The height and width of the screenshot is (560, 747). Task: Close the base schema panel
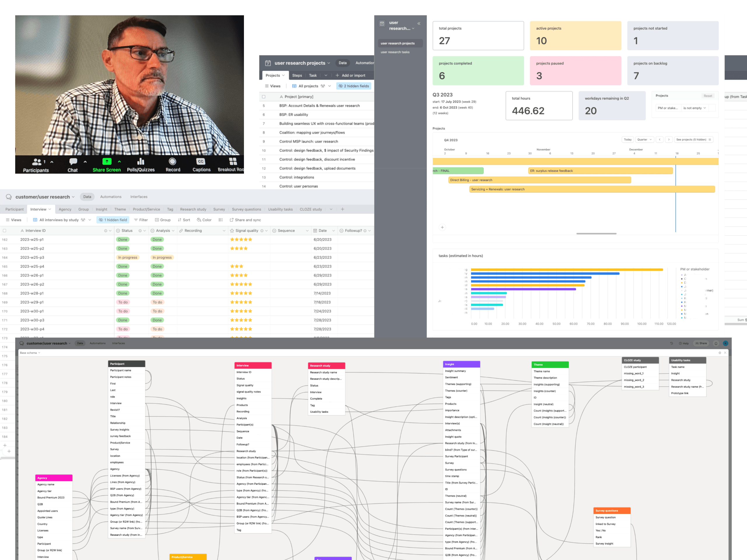pos(725,353)
